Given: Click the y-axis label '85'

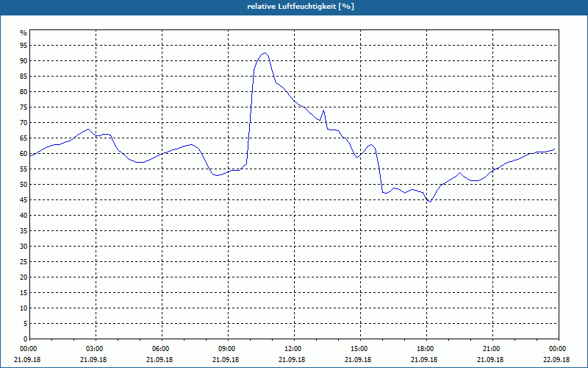Looking at the screenshot, I should tap(24, 77).
